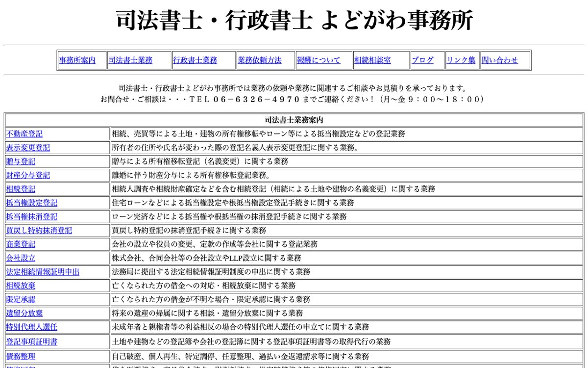Viewport: 588px width, 368px height.
Task: Open the リンク集 page
Action: [x=461, y=60]
